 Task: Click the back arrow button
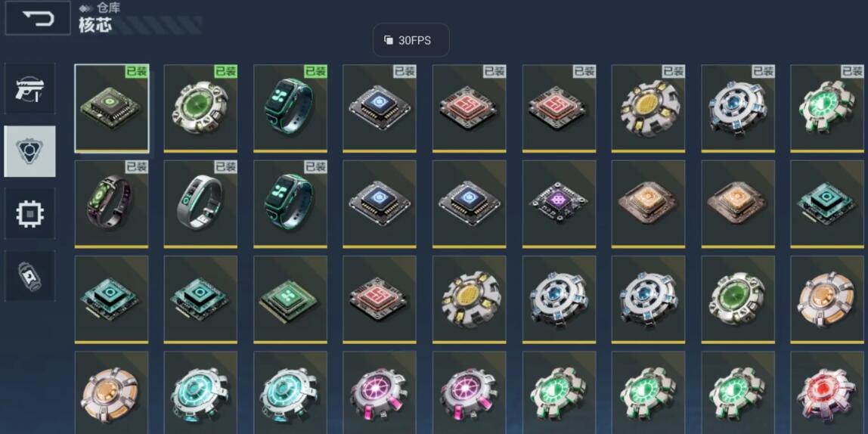tap(39, 18)
